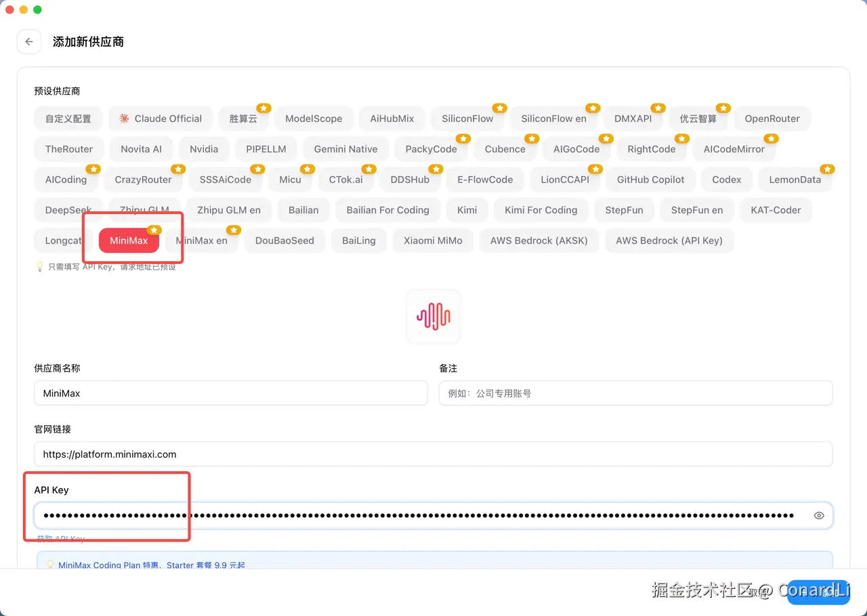Viewport: 867px width, 616px height.
Task: Select the TheRouter preset
Action: tap(69, 149)
